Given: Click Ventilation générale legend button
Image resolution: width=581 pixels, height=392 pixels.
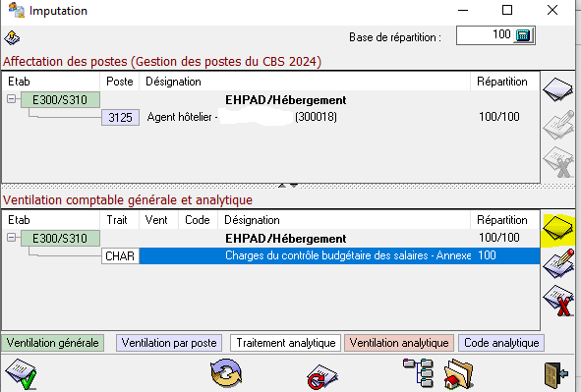Looking at the screenshot, I should pos(53,343).
